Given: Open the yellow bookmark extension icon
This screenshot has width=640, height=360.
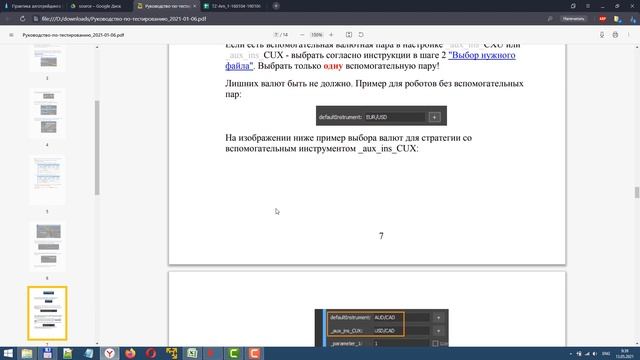Looking at the screenshot, I should (x=617, y=19).
